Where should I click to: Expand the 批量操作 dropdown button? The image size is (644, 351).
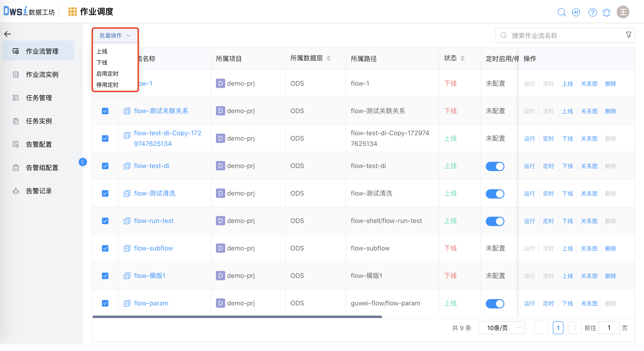(115, 35)
